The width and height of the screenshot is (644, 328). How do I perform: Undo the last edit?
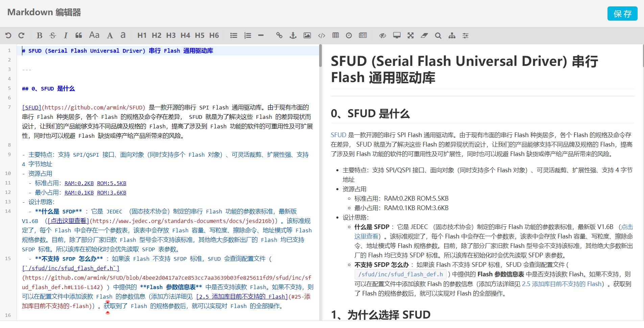[x=8, y=35]
